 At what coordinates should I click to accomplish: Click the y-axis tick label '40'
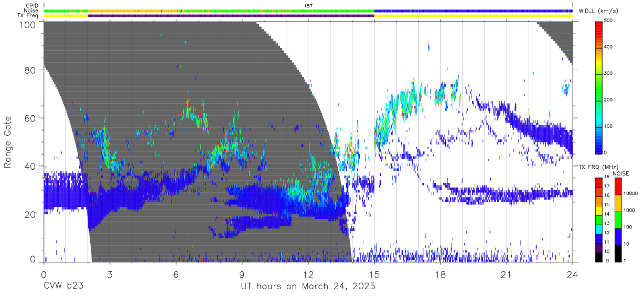[x=31, y=166]
